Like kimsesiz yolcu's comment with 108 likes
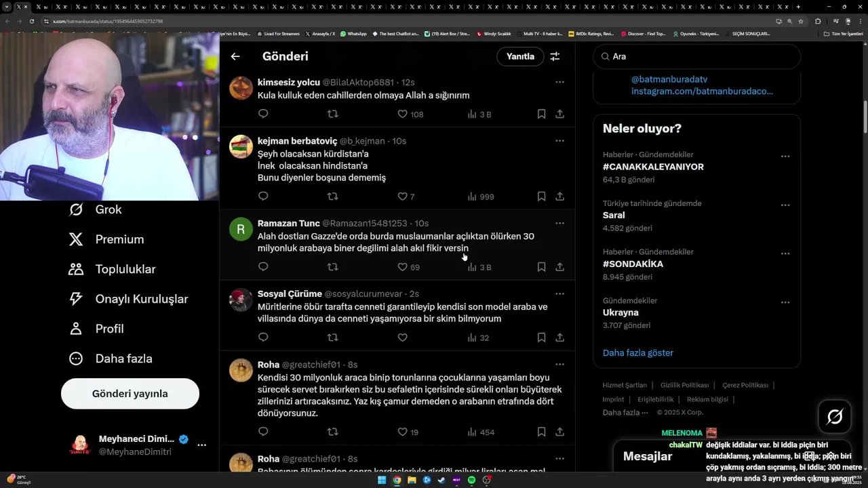868x488 pixels. point(410,114)
